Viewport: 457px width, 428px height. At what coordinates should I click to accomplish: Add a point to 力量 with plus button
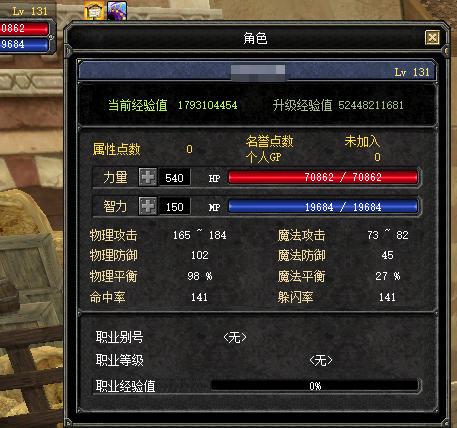pyautogui.click(x=148, y=177)
